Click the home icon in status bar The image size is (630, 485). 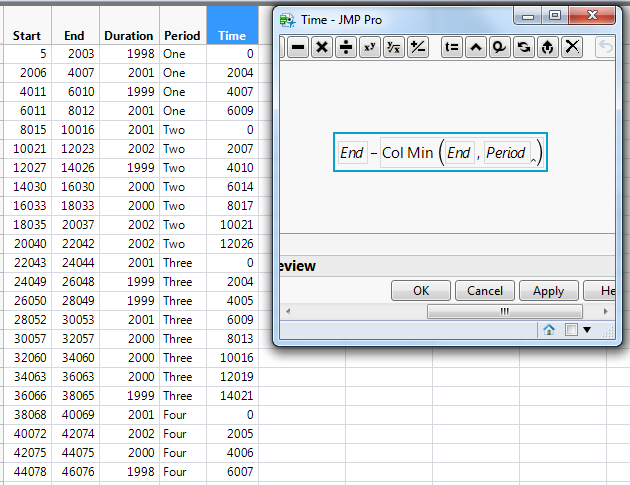point(549,329)
